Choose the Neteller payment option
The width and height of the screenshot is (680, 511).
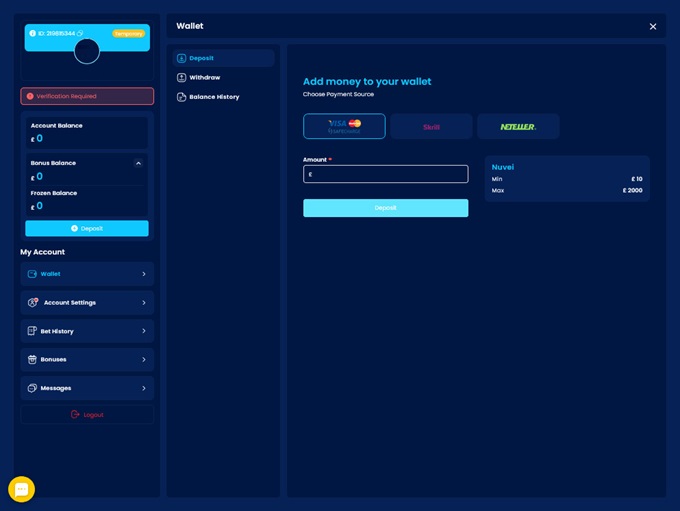coord(518,126)
